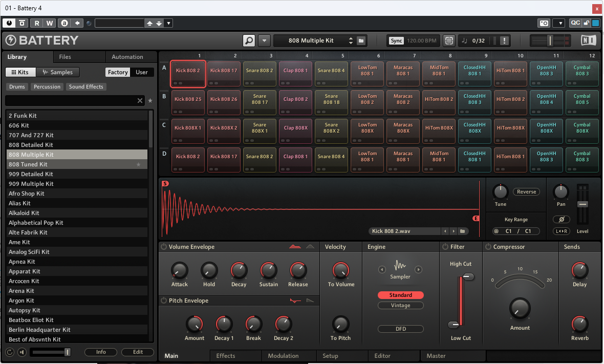Click the snapshot camera icon
Image resolution: width=604 pixels, height=364 pixels.
[x=544, y=23]
